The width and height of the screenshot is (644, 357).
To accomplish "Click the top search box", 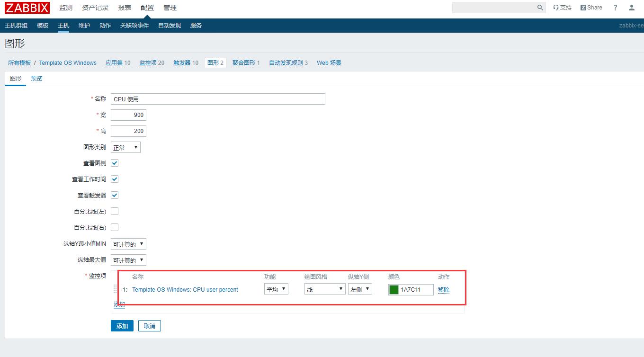I will pyautogui.click(x=494, y=8).
